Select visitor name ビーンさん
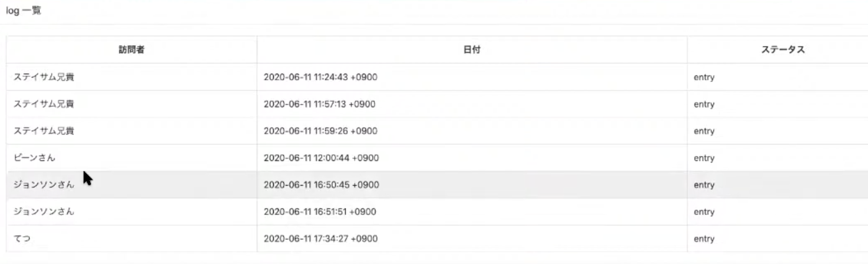The image size is (868, 264). [35, 158]
